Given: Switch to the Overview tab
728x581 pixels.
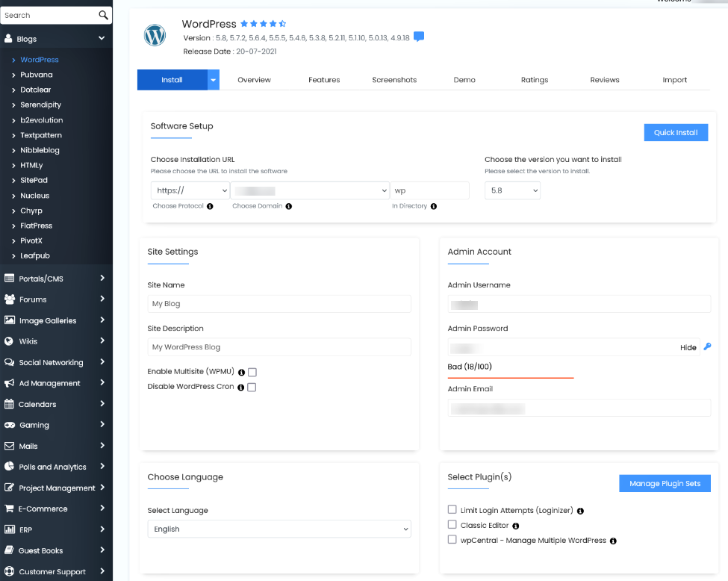Looking at the screenshot, I should (x=254, y=80).
